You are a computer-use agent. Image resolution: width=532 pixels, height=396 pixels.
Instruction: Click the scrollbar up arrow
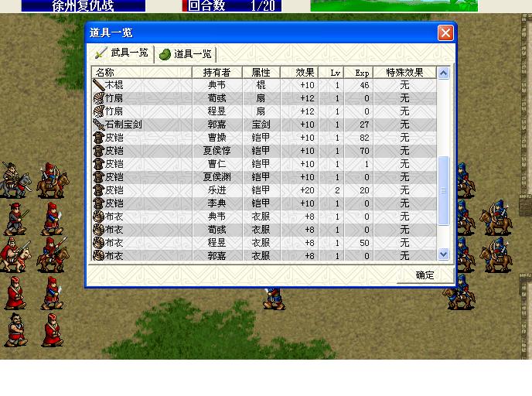[x=443, y=73]
